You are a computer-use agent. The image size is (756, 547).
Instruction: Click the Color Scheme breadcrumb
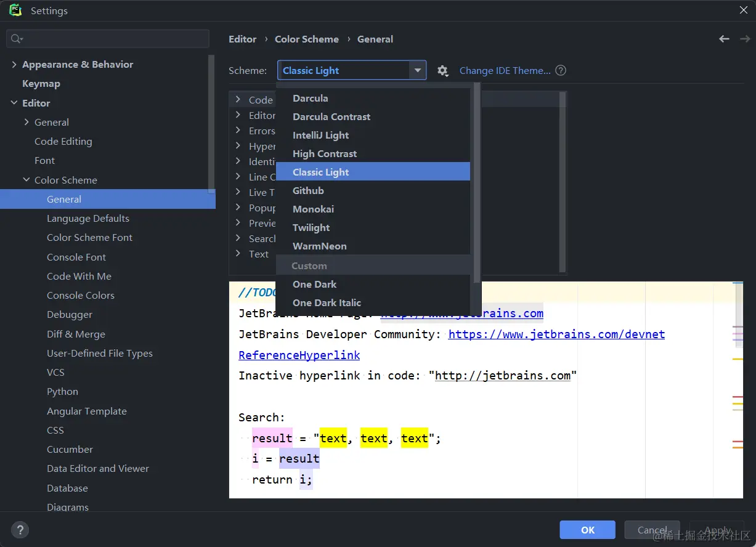tap(306, 39)
